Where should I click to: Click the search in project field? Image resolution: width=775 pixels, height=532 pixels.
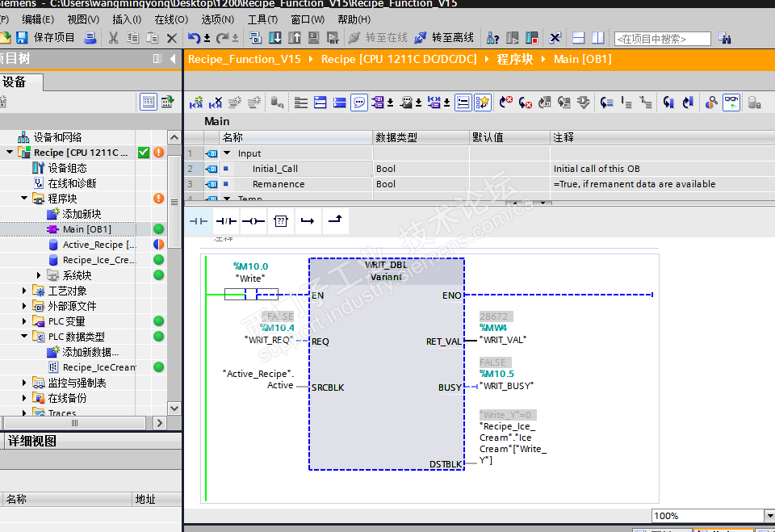[x=662, y=39]
